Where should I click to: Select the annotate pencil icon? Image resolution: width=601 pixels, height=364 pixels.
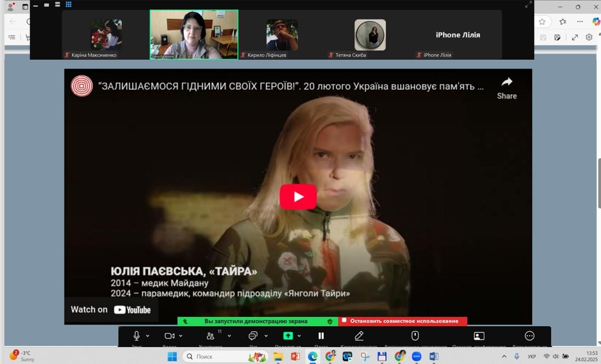[359, 336]
